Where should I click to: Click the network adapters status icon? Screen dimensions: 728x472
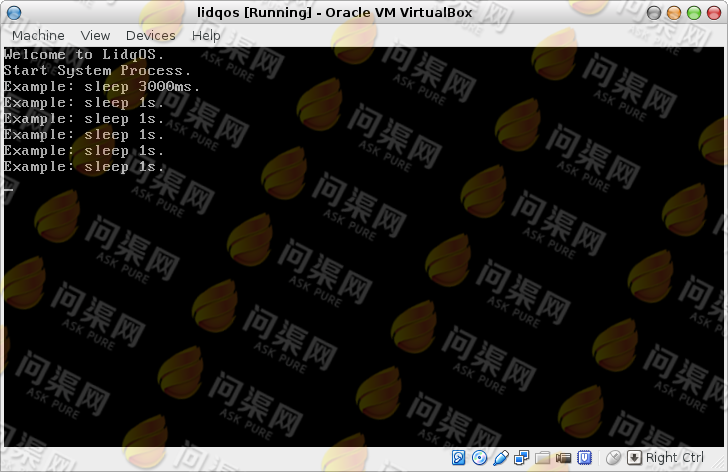click(521, 458)
